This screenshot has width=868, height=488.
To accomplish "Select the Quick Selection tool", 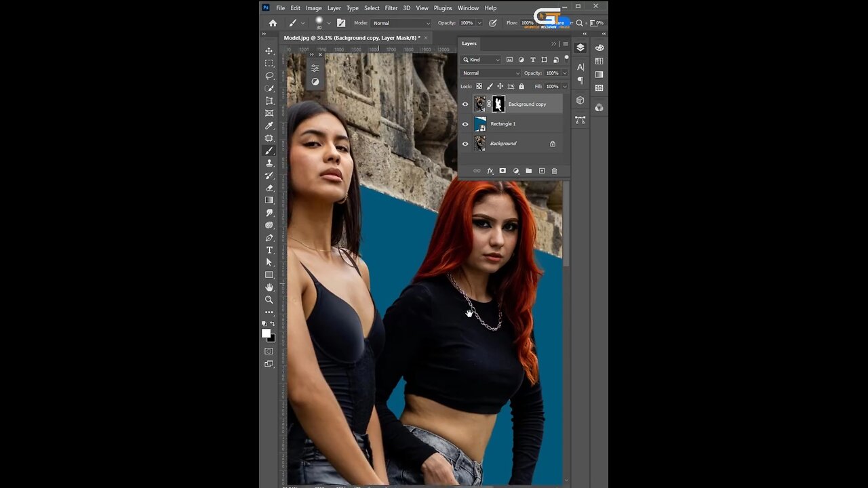I will tap(269, 88).
